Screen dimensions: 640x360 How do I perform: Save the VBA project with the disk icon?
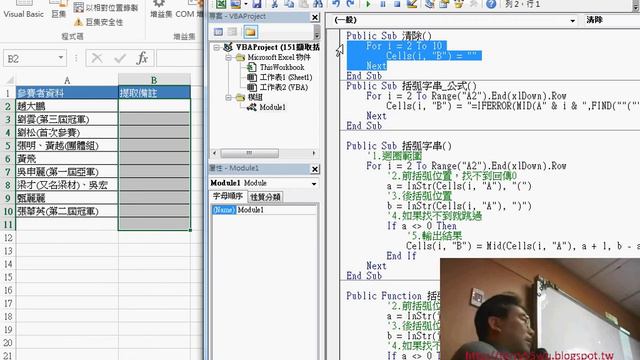(257, 4)
